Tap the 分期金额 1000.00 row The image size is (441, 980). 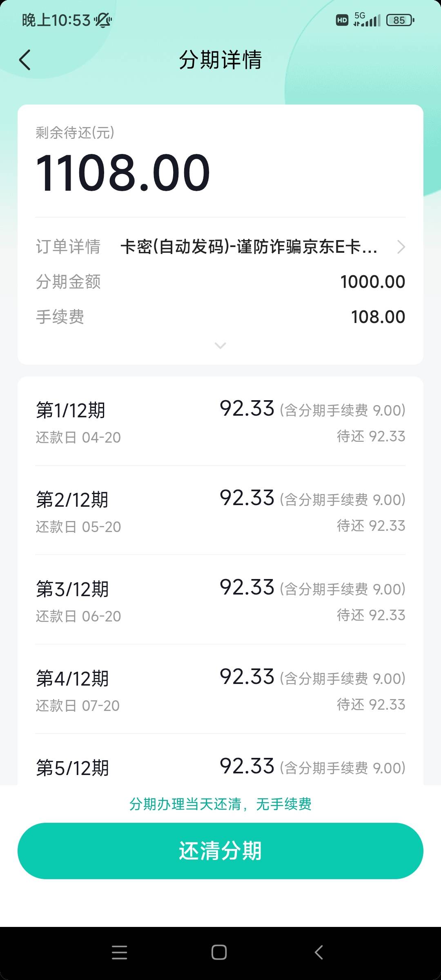(x=220, y=282)
